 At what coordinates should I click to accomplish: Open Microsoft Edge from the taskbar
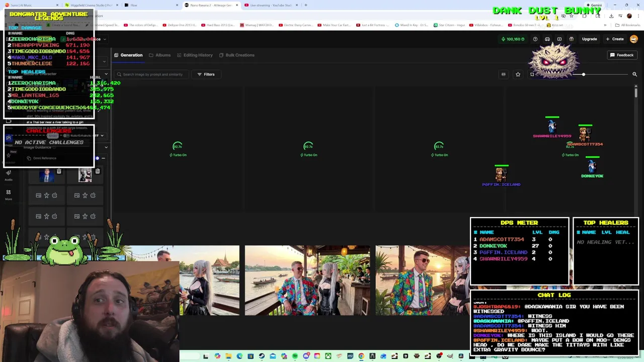pyautogui.click(x=239, y=356)
